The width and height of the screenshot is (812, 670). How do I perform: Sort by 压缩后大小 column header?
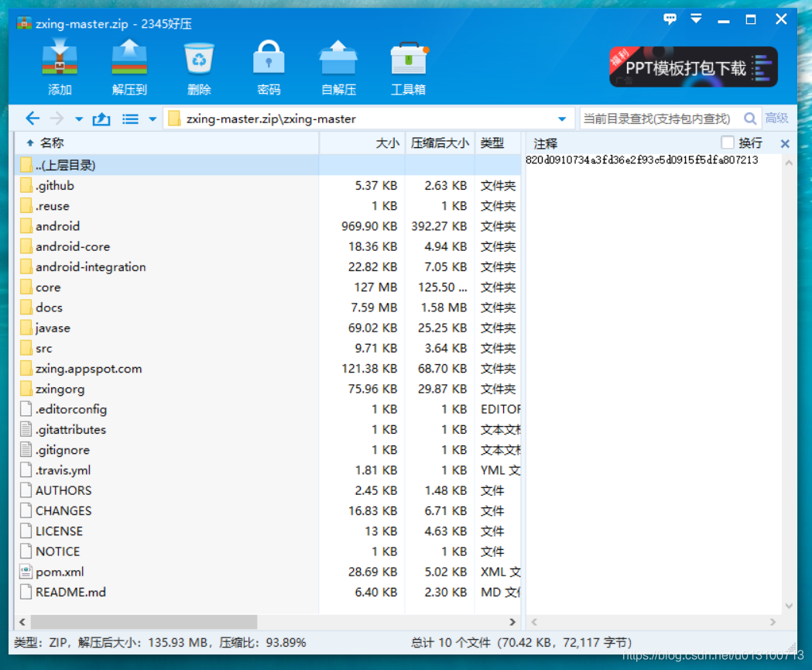pyautogui.click(x=440, y=143)
